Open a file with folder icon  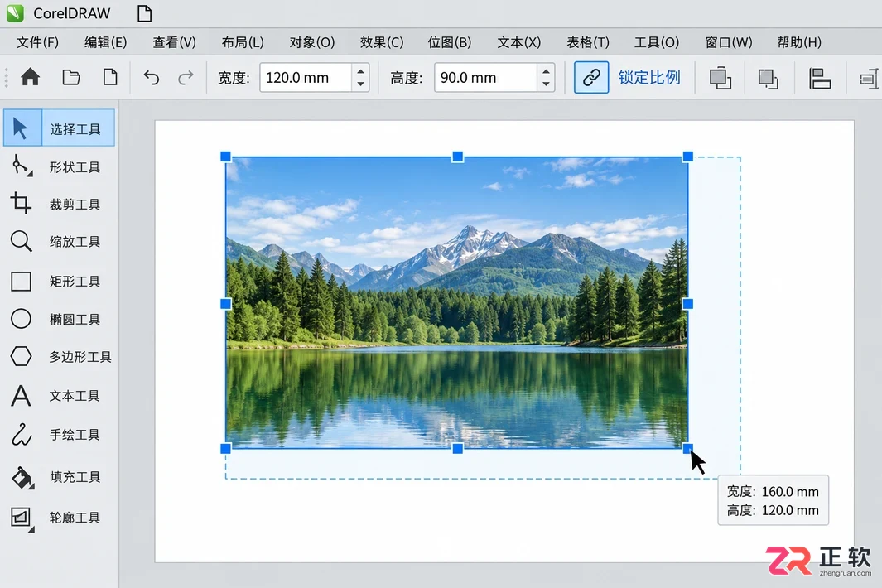coord(71,77)
